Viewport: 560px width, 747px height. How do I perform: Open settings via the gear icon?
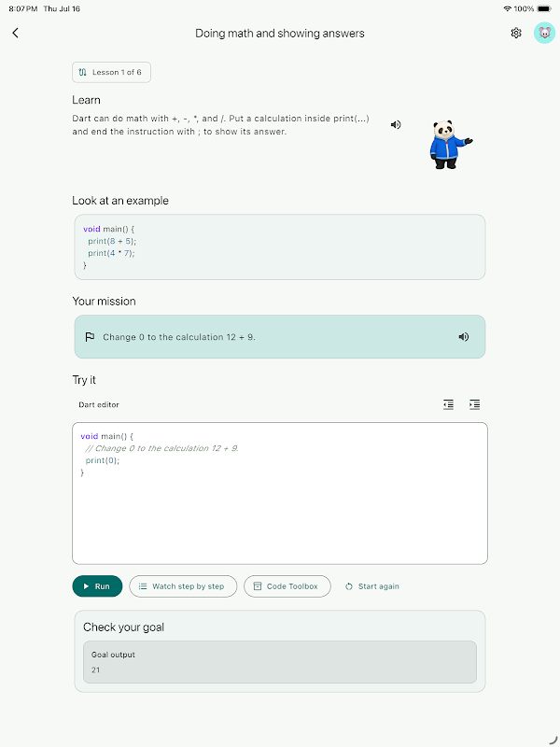pos(516,33)
